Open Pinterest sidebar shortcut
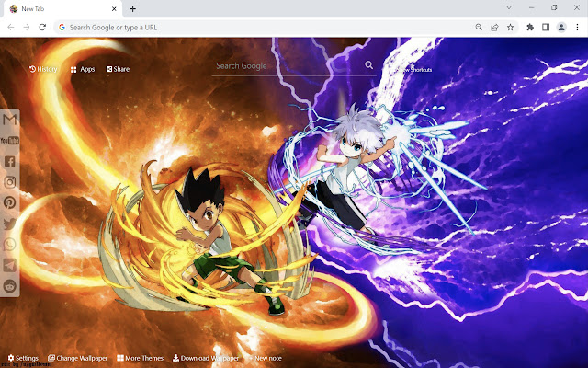588x368 pixels. click(x=10, y=202)
